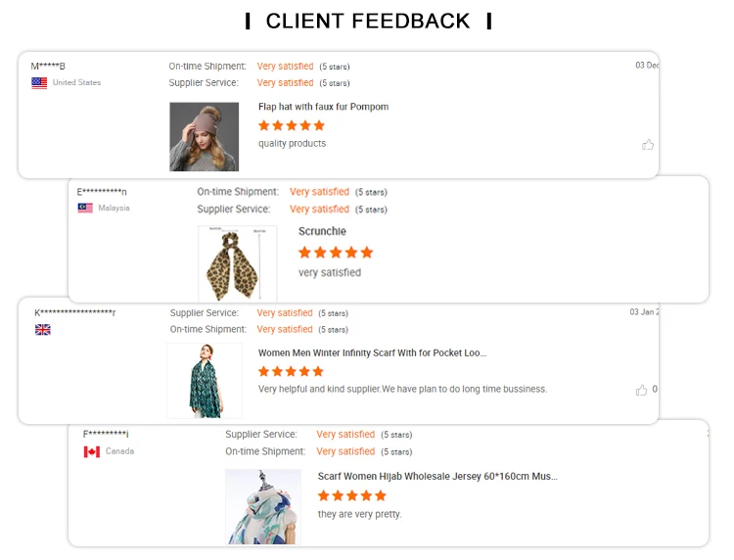
Task: Open the leopard scrunchie product thumbnail
Action: coord(237,262)
